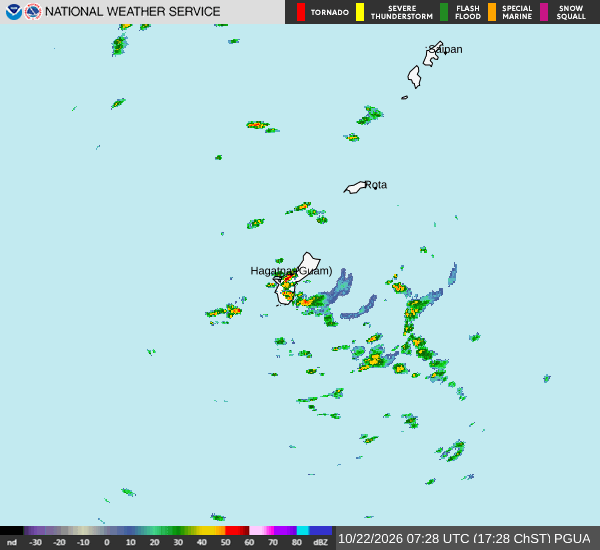Click the dBZ unit label on scale
This screenshot has width=600, height=550.
320,542
